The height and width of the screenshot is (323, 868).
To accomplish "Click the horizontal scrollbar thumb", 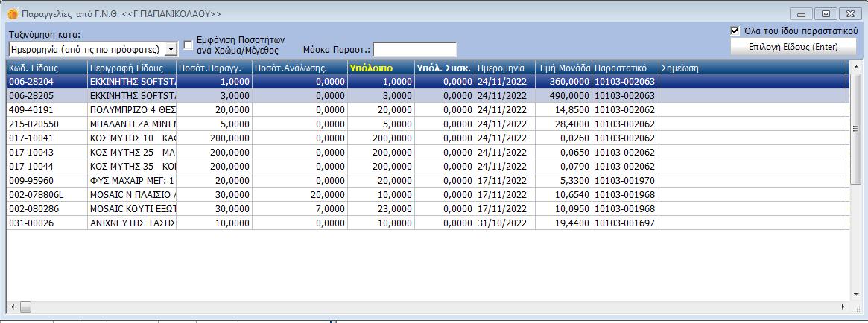I will pos(26,306).
